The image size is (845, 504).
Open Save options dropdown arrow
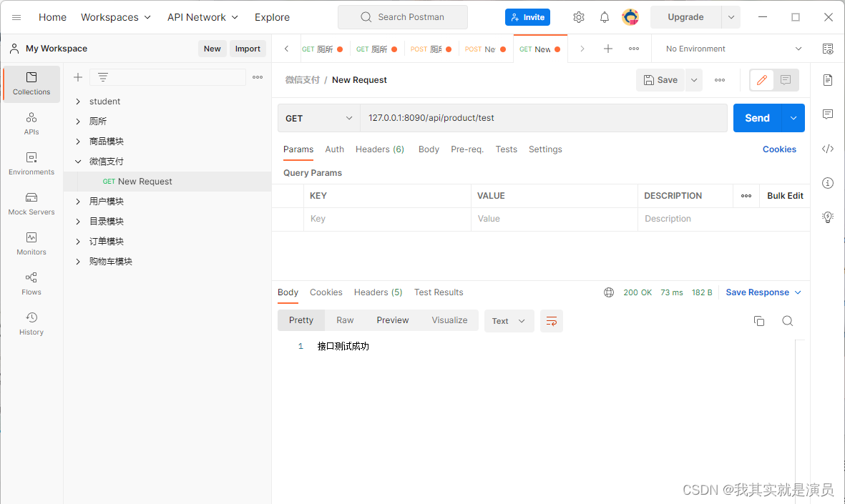[694, 80]
